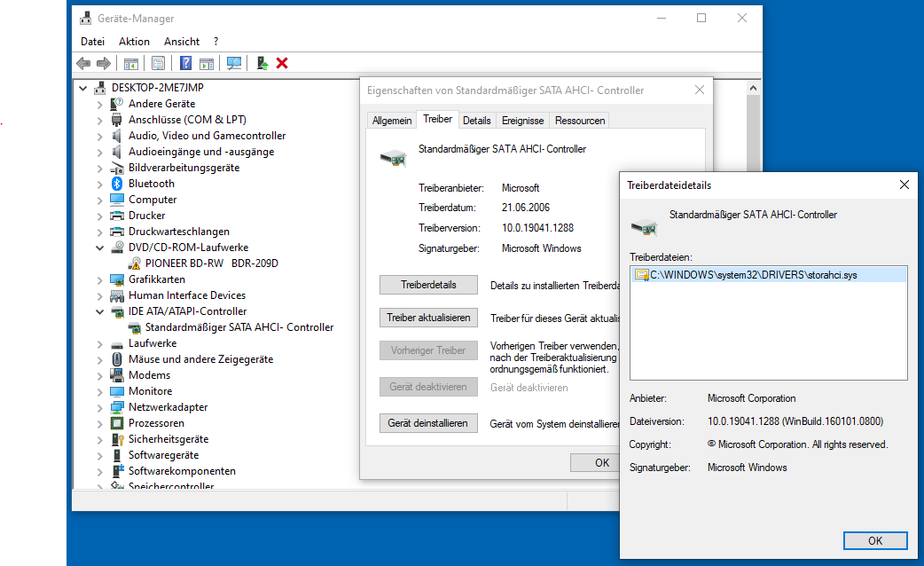Click the Forward arrow in Geräte-Manager toolbar
The width and height of the screenshot is (924, 566).
point(103,63)
